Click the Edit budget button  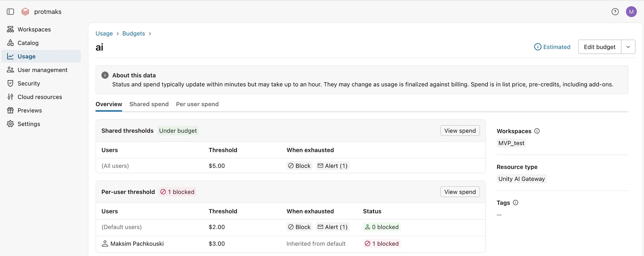(x=600, y=47)
